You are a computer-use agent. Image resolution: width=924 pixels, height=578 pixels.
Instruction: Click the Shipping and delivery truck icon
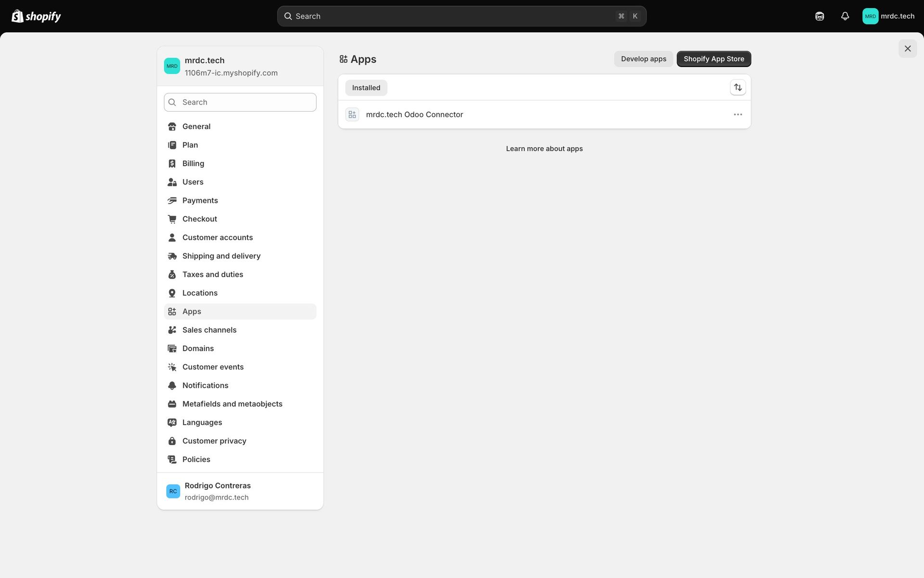(x=172, y=256)
